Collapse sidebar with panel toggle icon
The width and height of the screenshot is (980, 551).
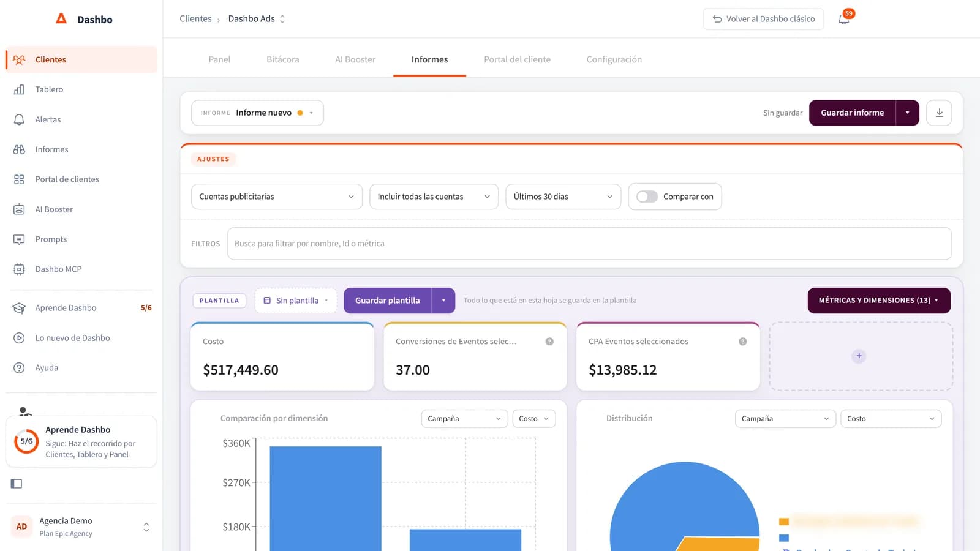pos(17,484)
